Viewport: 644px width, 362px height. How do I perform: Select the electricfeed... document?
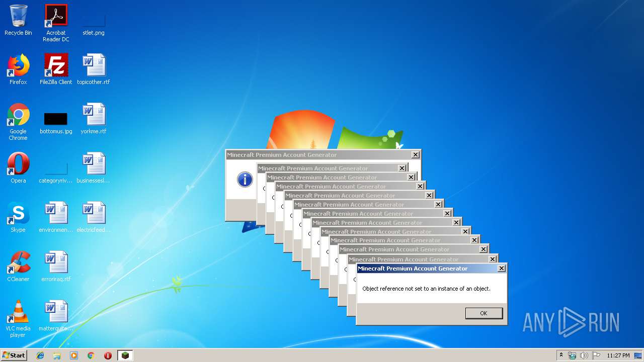(94, 217)
